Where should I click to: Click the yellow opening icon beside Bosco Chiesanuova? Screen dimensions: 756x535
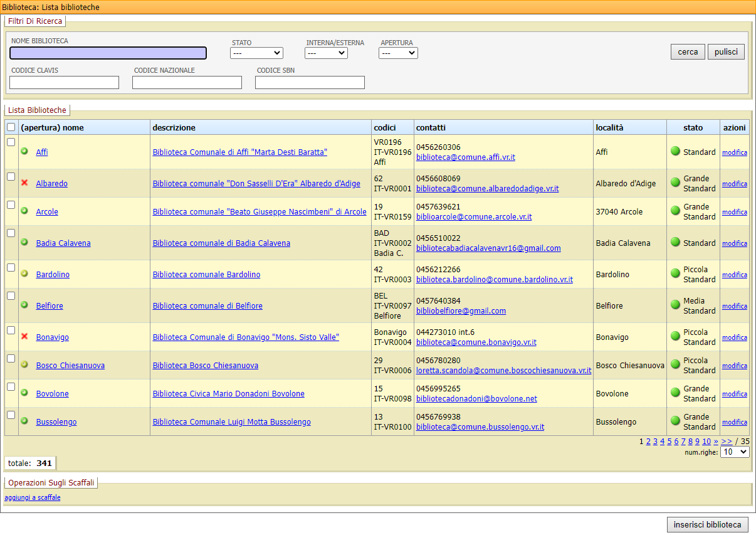point(24,364)
